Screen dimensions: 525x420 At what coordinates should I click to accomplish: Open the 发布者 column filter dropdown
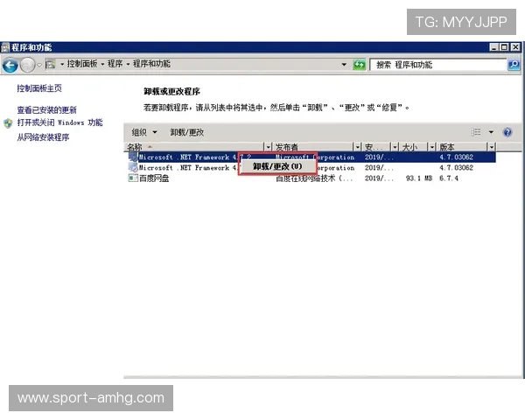click(x=358, y=147)
